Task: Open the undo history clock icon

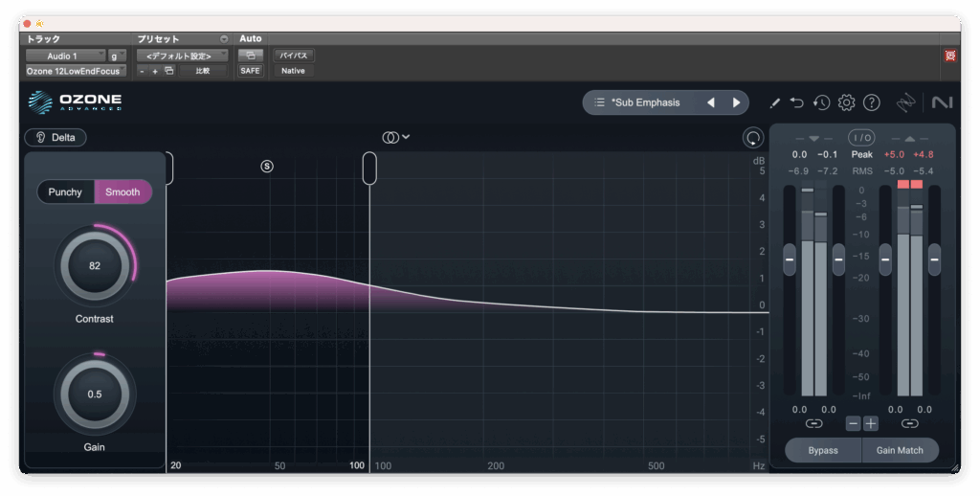Action: 821,102
